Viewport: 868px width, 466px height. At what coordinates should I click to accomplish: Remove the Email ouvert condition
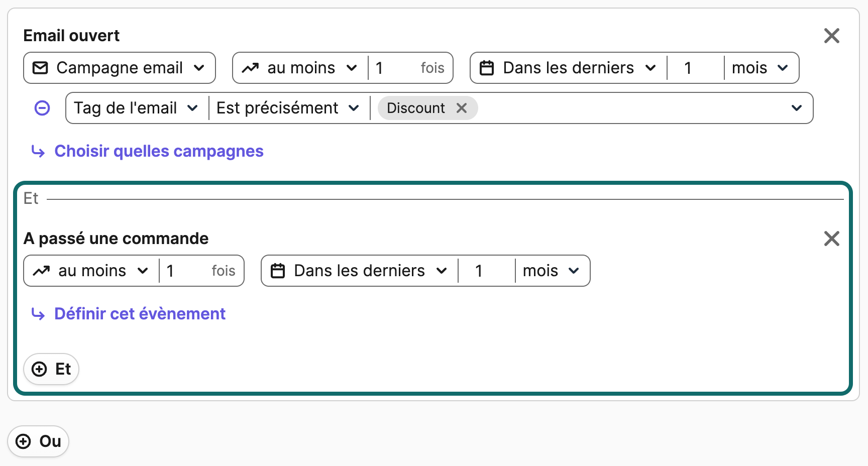[x=831, y=36]
